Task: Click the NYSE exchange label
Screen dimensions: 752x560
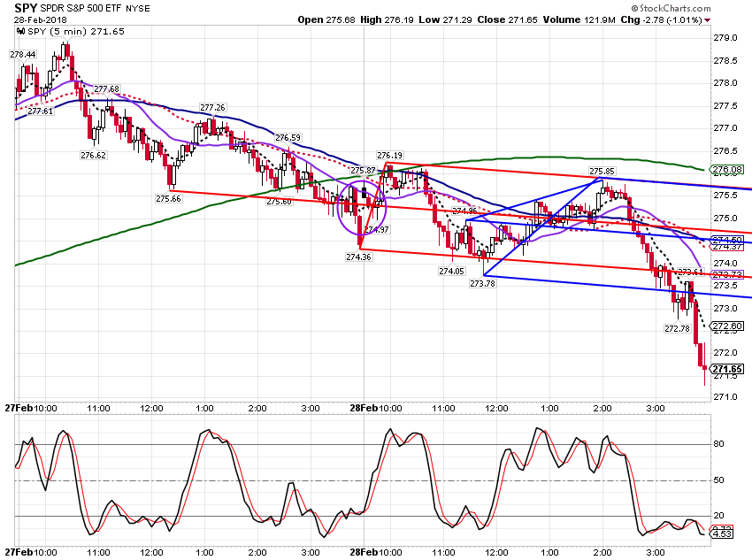Action: coord(138,9)
